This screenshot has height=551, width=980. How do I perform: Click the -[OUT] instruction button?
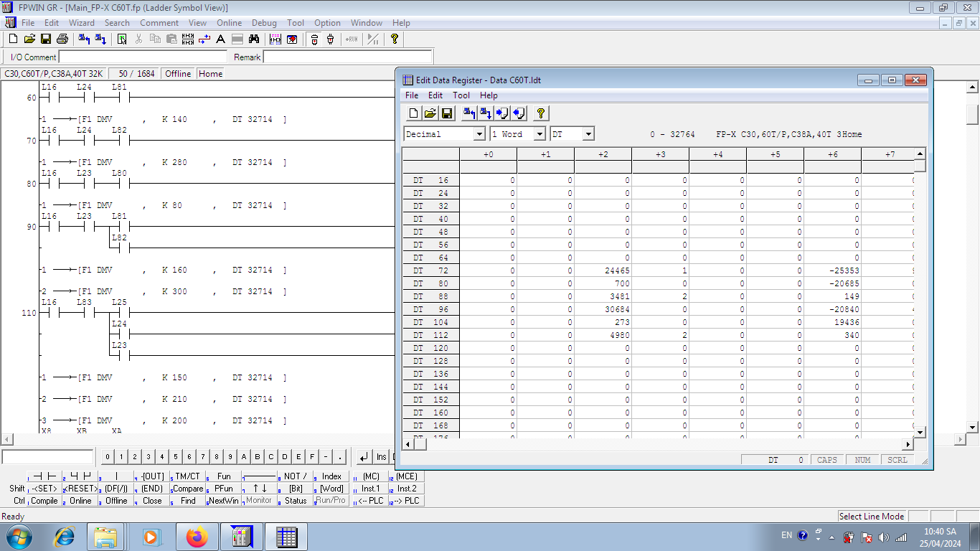pyautogui.click(x=152, y=476)
